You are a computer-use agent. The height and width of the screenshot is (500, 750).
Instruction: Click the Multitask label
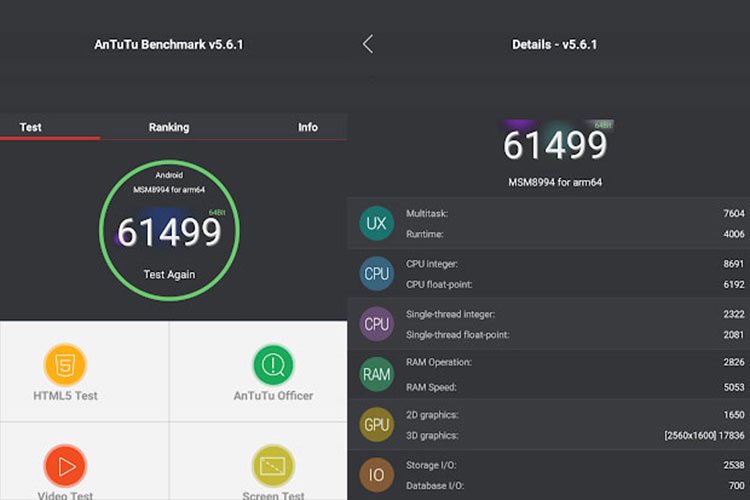[427, 213]
